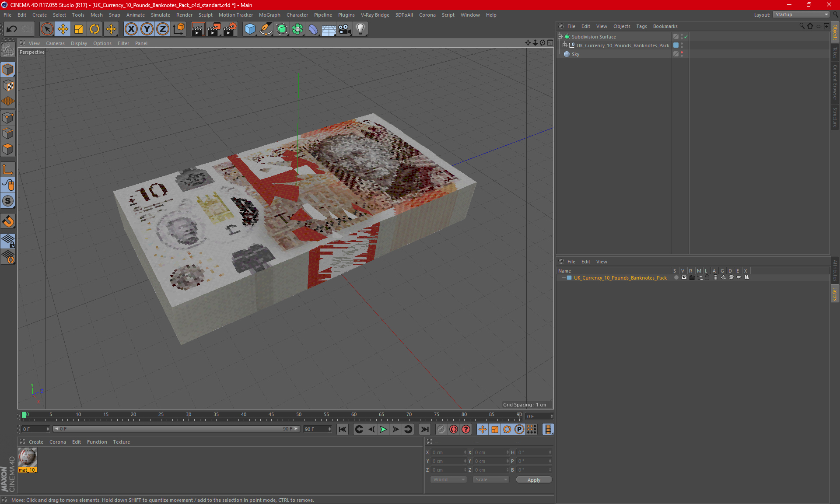Select the Scale tool
Screen dimensions: 840x504
tap(79, 29)
